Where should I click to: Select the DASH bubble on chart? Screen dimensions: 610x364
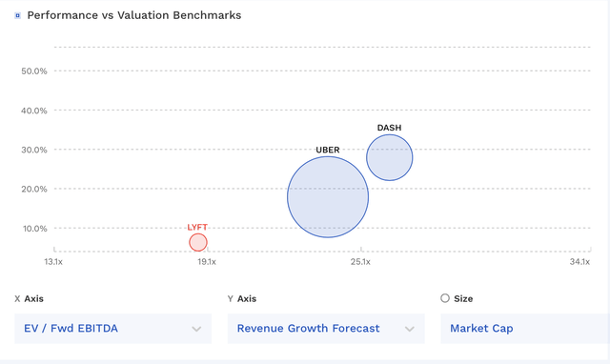(390, 157)
